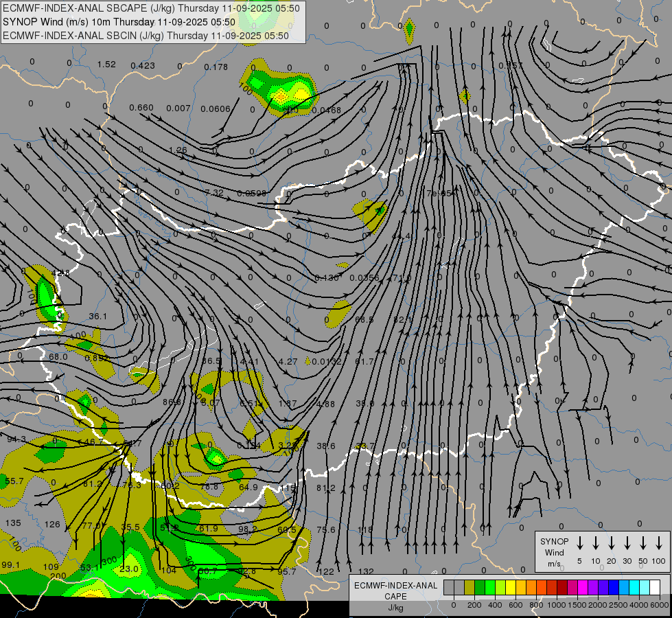Click the map value 0.0468
672x618 pixels.
click(327, 111)
